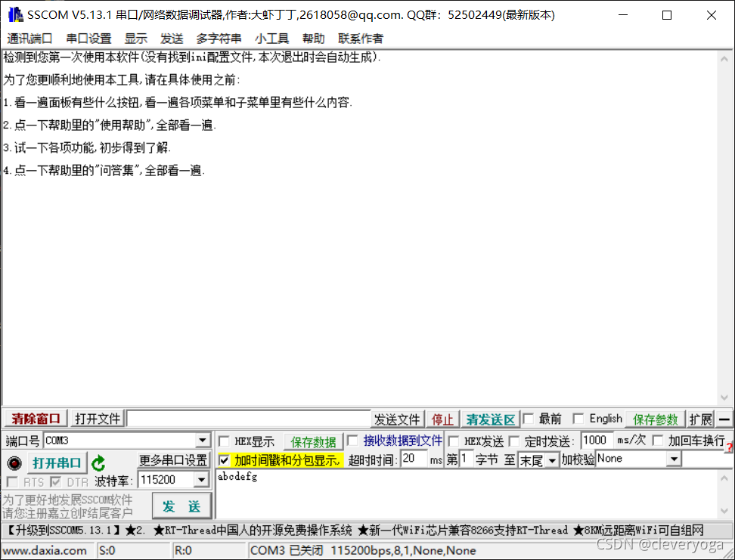Click the red port status indicator icon
This screenshot has height=560, width=735.
(x=14, y=463)
